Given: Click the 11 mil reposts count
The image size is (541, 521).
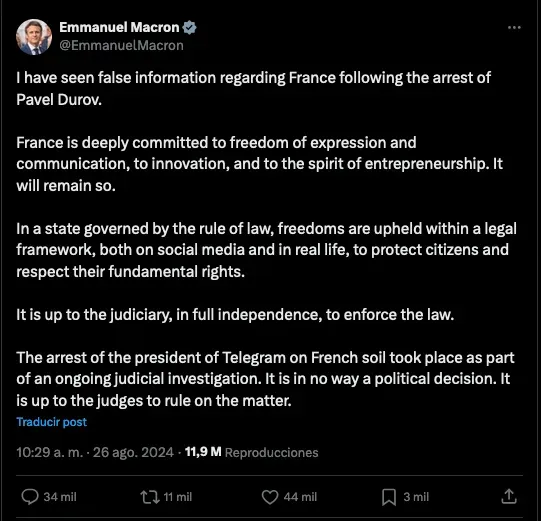Looking at the screenshot, I should click(x=178, y=497).
